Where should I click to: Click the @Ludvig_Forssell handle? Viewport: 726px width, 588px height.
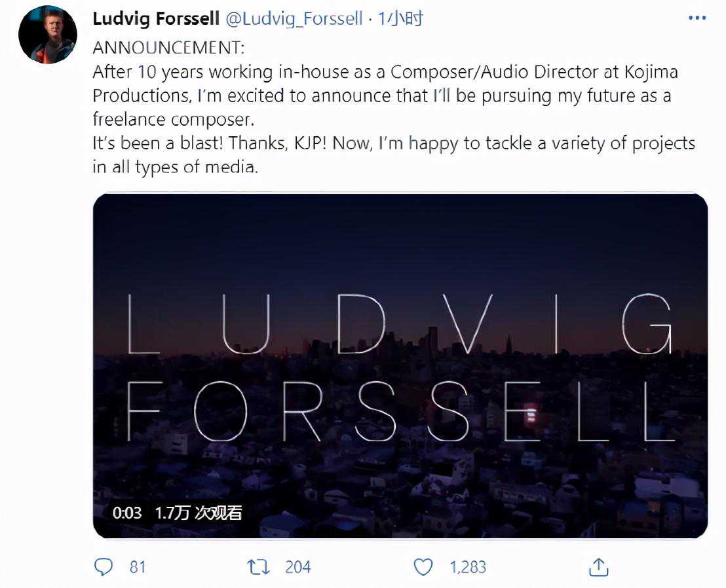[294, 18]
